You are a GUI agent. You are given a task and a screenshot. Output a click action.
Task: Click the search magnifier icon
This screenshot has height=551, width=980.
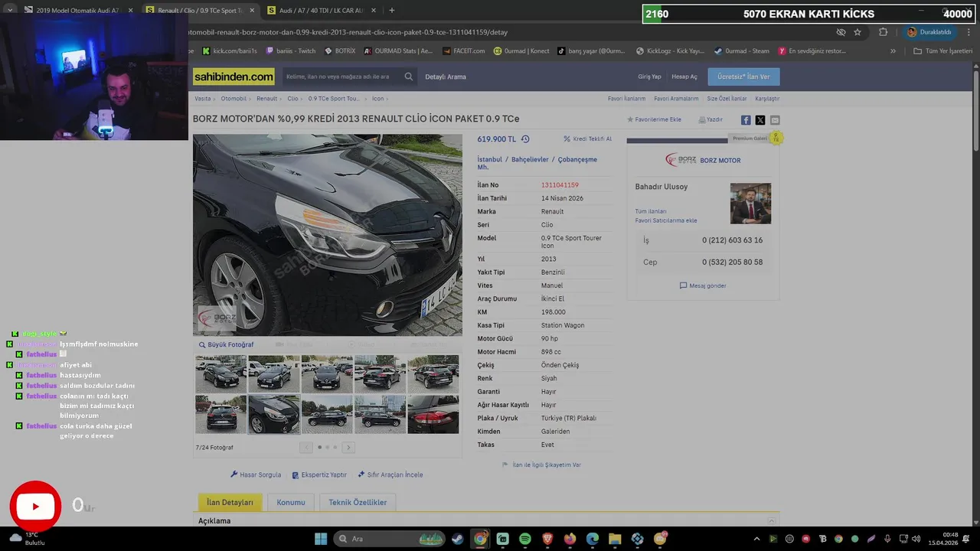(x=409, y=77)
